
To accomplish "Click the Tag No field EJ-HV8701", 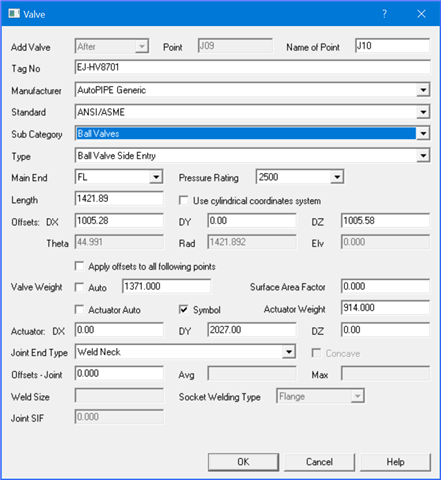I will [x=252, y=67].
